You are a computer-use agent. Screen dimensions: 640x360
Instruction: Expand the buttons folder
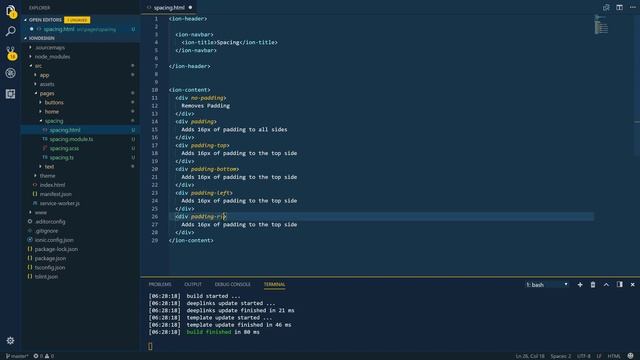pyautogui.click(x=40, y=102)
